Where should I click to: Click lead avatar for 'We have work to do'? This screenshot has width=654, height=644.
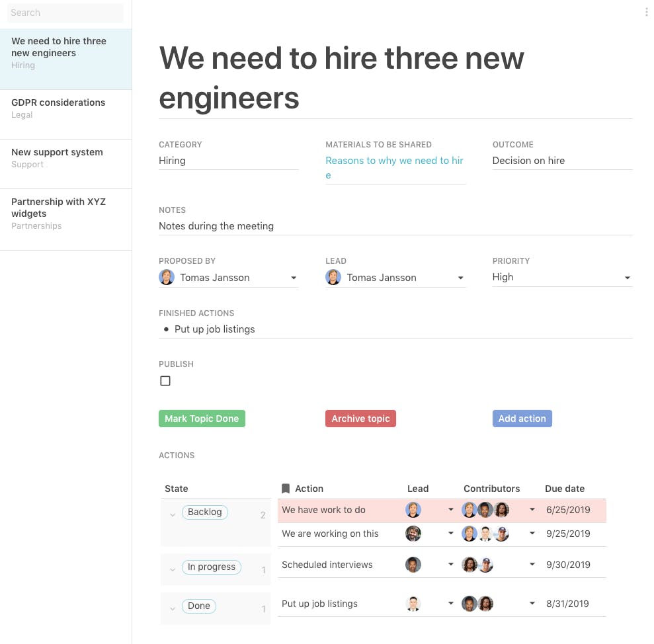[413, 510]
